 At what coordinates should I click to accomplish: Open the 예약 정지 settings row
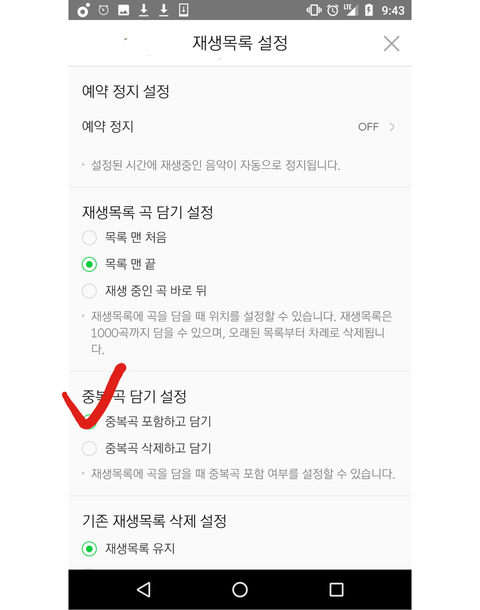click(x=240, y=127)
